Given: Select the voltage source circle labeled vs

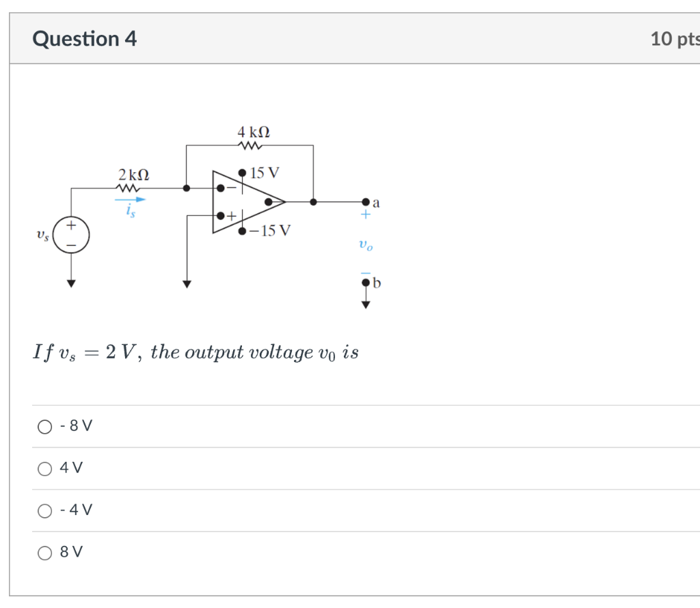Looking at the screenshot, I should click(x=70, y=235).
